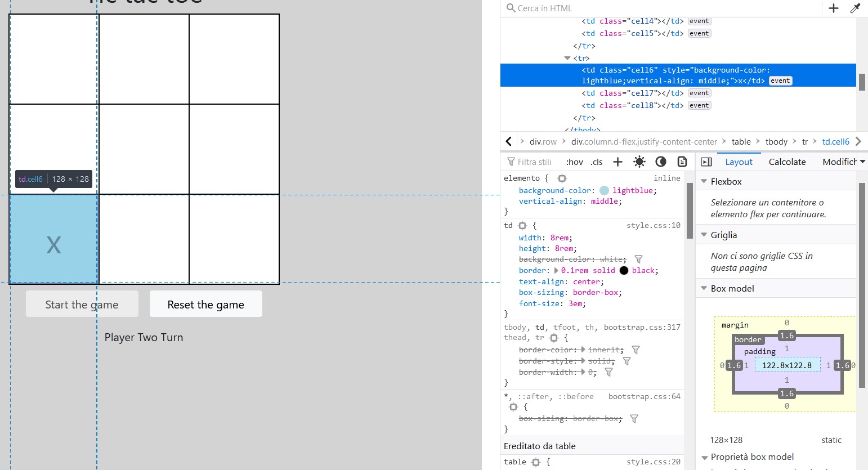Click the td.cell6 breadcrumb

click(x=835, y=142)
